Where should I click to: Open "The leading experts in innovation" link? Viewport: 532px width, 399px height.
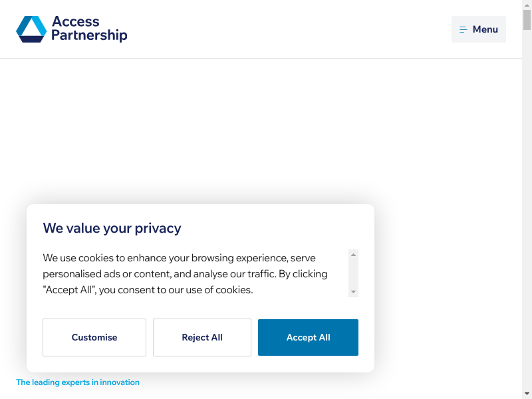pos(78,382)
